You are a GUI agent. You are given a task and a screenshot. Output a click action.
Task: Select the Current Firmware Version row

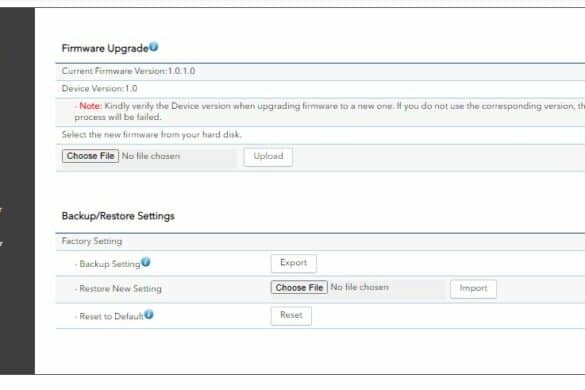[x=320, y=71]
